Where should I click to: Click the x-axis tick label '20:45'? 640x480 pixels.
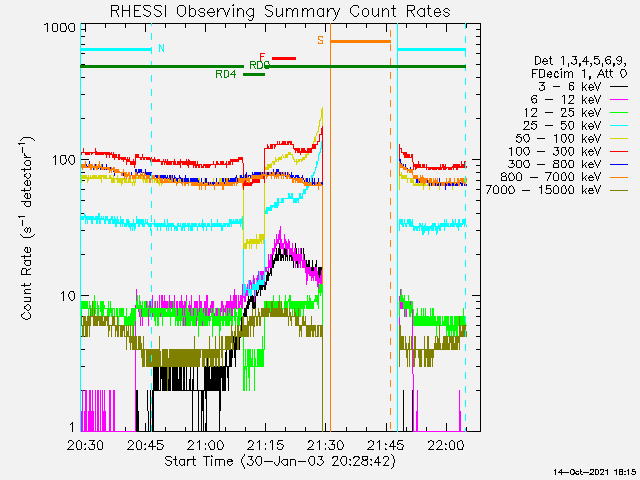(x=145, y=445)
